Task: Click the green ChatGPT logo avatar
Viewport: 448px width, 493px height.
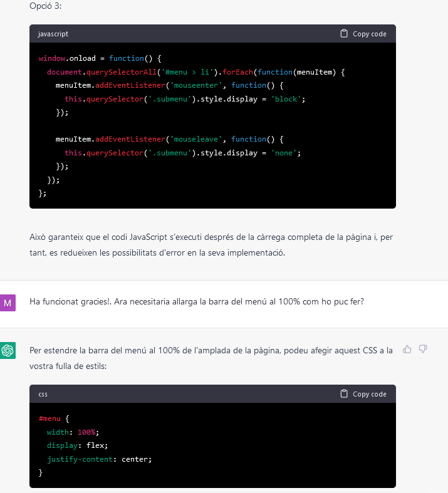Action: click(8, 351)
